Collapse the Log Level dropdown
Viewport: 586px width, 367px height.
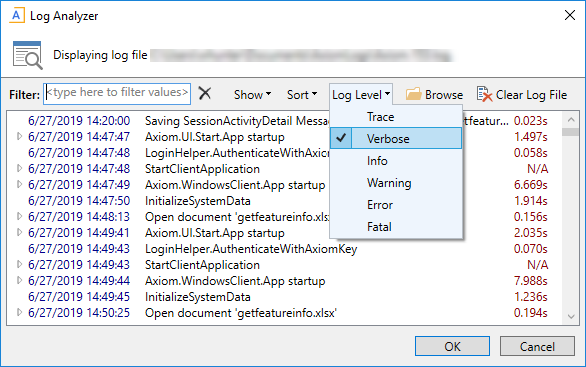pyautogui.click(x=361, y=95)
